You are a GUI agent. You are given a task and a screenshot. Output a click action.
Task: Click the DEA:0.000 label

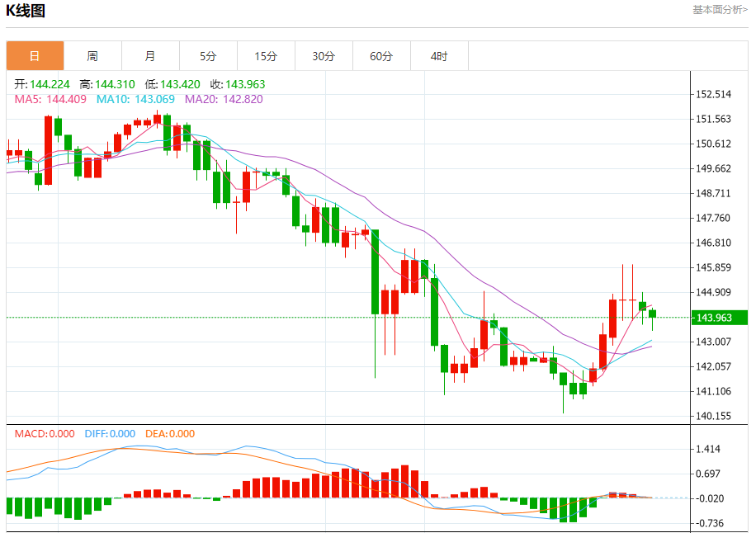[x=170, y=434]
